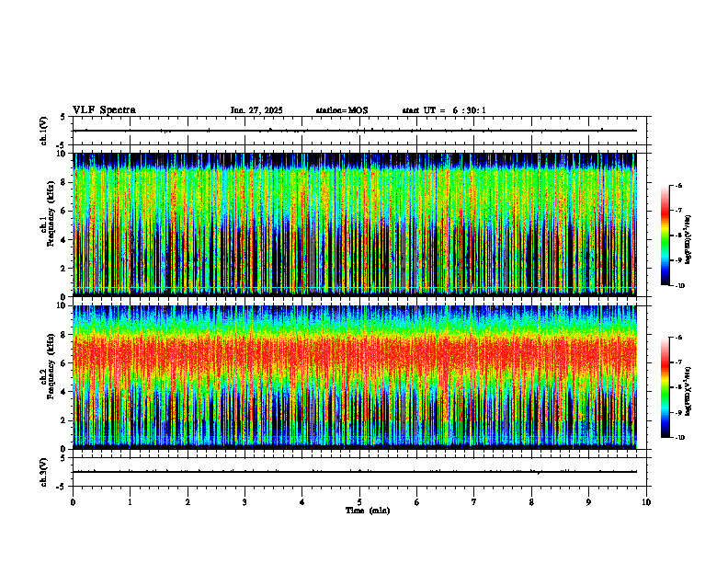Screen dimensions: 728x563
Task: Click the 'ch.3(V)' axis label of bottom waveform
Action: click(x=43, y=472)
